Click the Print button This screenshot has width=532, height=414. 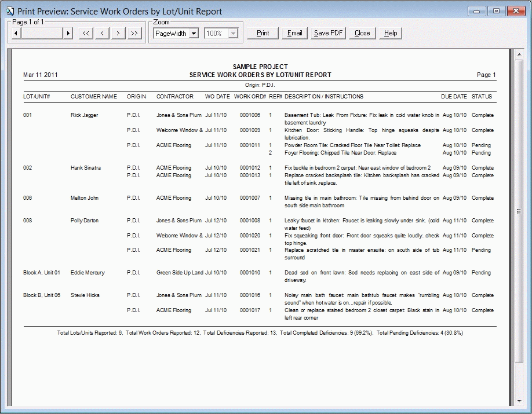(x=263, y=33)
